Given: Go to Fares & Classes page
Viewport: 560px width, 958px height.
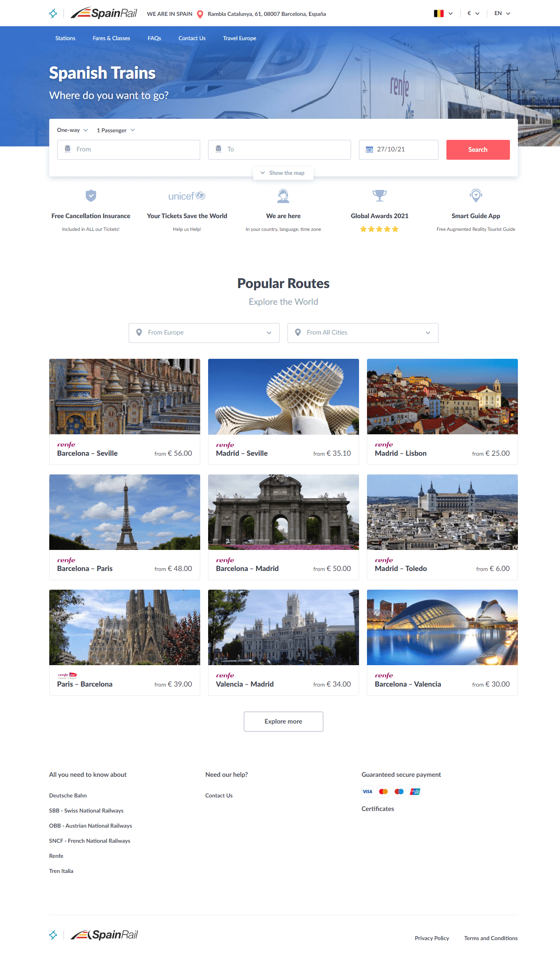Looking at the screenshot, I should tap(111, 38).
